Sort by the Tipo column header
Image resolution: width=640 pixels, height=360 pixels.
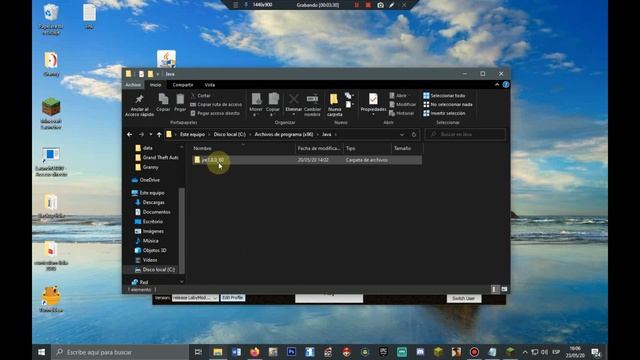pyautogui.click(x=367, y=148)
